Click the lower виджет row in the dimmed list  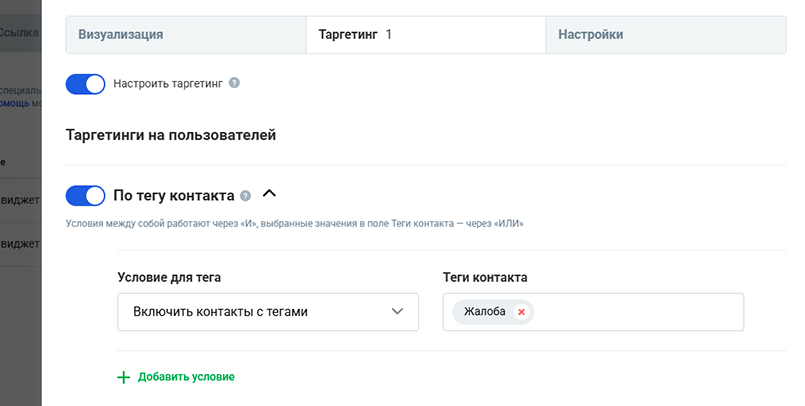[x=20, y=243]
